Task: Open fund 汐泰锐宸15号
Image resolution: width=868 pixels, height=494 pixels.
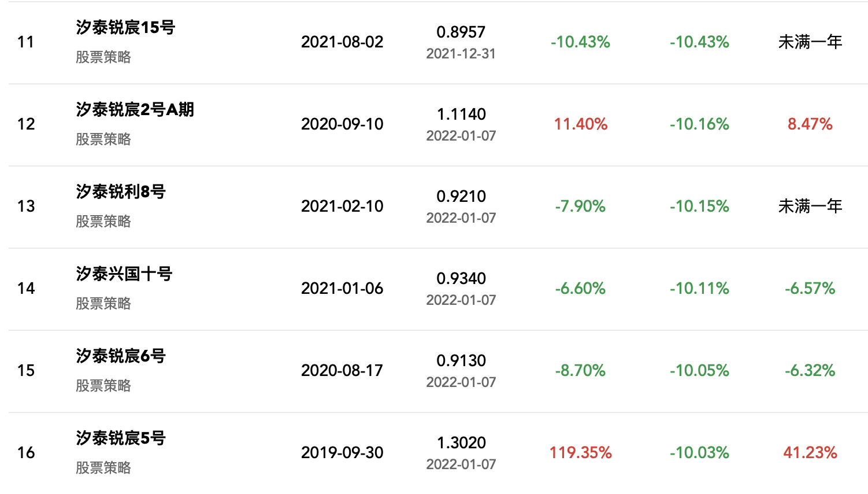Action: point(125,27)
